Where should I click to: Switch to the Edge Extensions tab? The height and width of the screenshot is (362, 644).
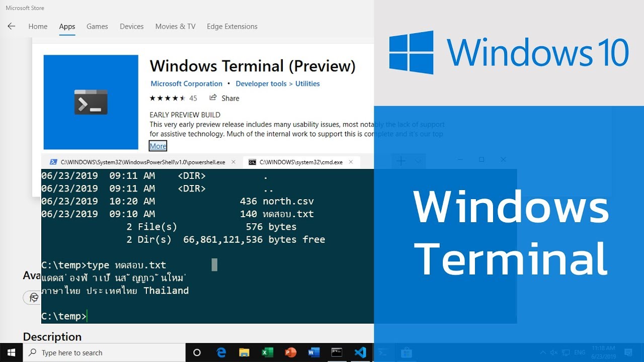232,26
